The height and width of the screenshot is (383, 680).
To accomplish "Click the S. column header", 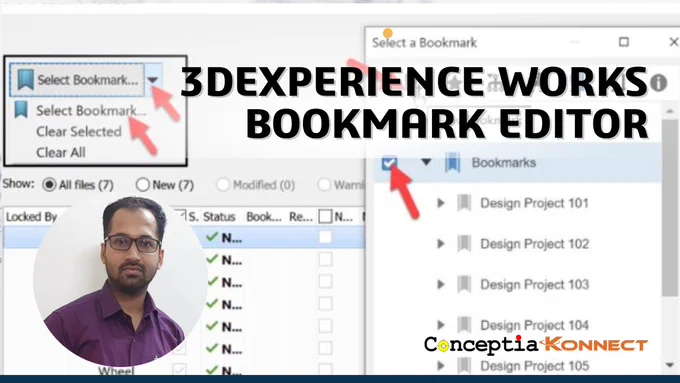I will coord(193,216).
